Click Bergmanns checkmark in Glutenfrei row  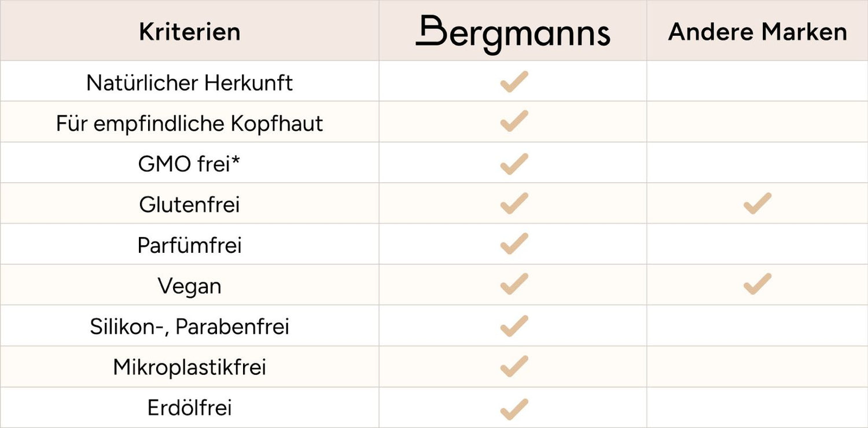click(x=514, y=204)
